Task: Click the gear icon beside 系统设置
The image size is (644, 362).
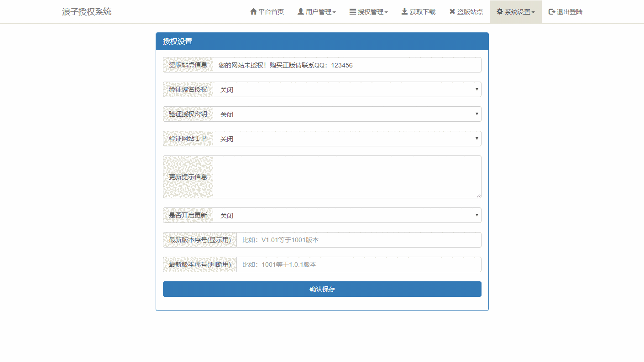Action: 500,11
